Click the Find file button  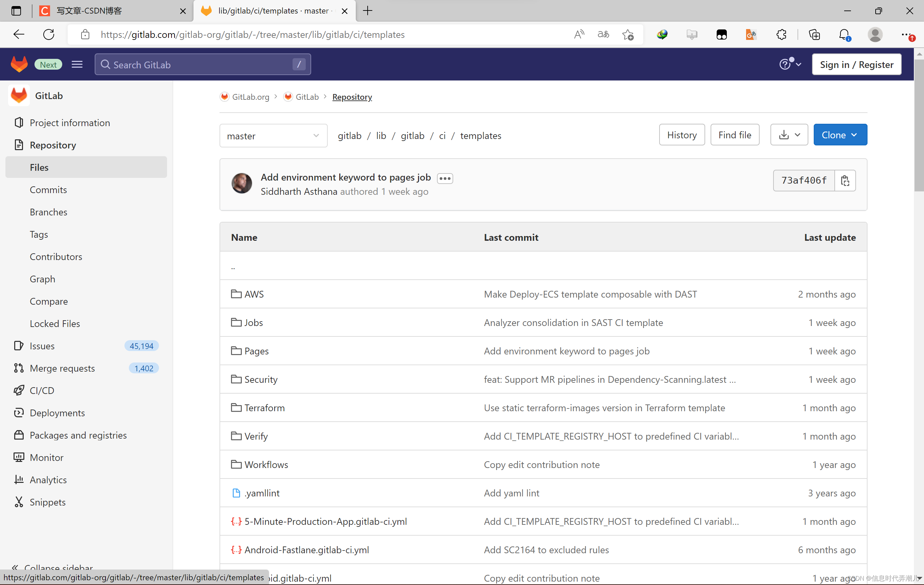coord(735,135)
